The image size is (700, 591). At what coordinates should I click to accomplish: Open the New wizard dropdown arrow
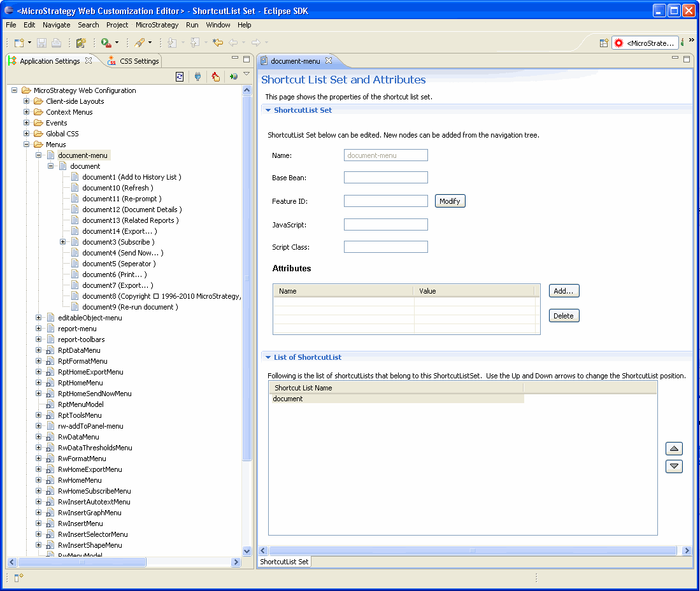[x=29, y=43]
